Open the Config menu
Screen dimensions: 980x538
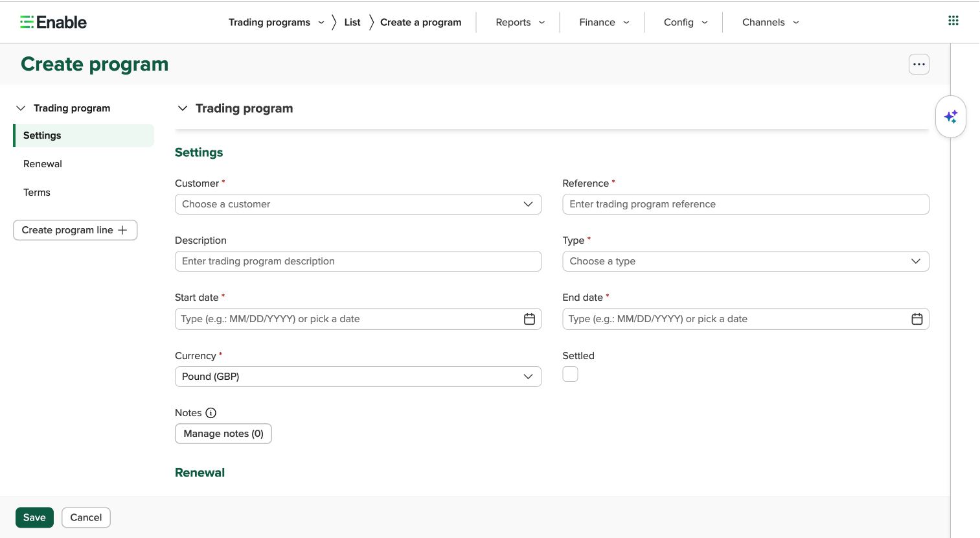point(686,22)
